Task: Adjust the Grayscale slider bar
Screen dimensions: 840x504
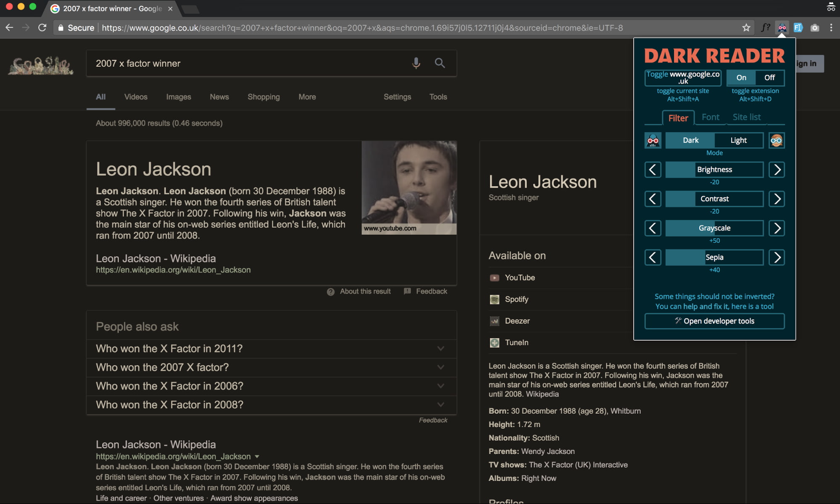Action: [x=714, y=228]
